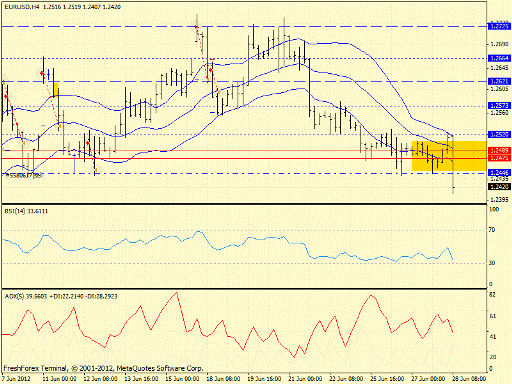Click the 18 Jun 08:00 date label
Image resolution: width=512 pixels, height=384 pixels.
[223, 379]
